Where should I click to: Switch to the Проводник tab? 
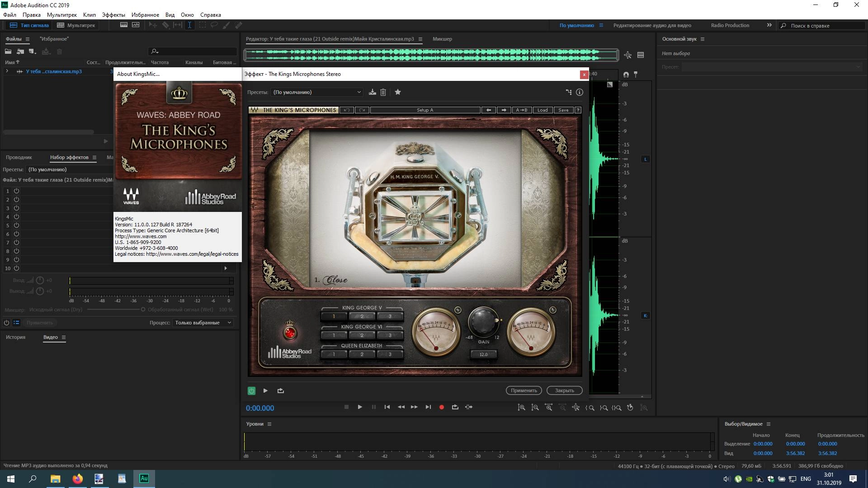coord(19,157)
